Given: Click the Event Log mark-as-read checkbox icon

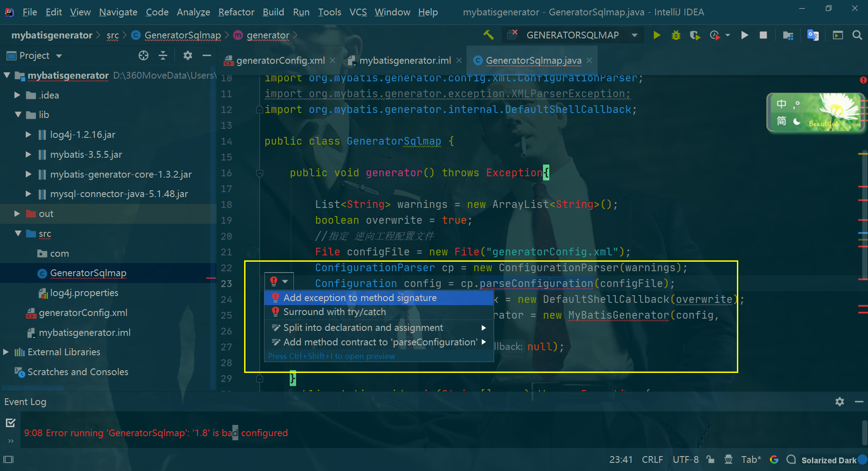Looking at the screenshot, I should 10,423.
